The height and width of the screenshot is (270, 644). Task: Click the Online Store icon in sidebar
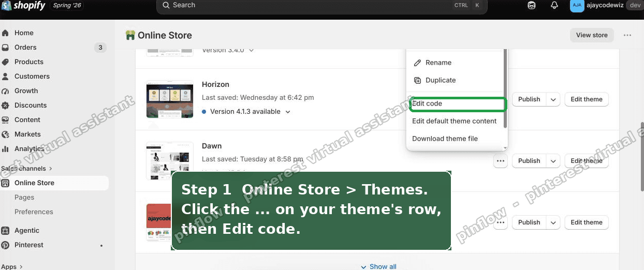tap(6, 183)
